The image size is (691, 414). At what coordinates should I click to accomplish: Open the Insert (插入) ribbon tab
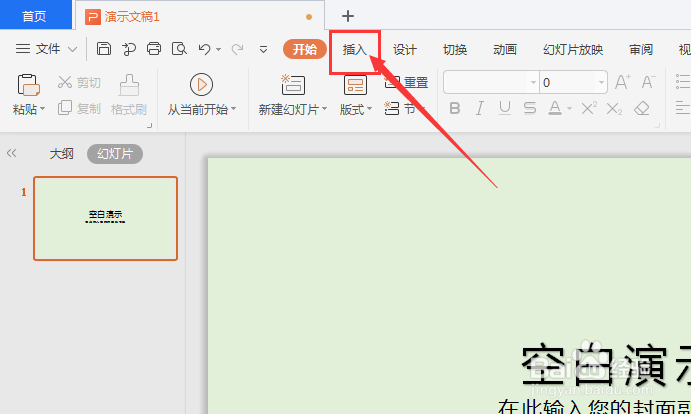[355, 49]
